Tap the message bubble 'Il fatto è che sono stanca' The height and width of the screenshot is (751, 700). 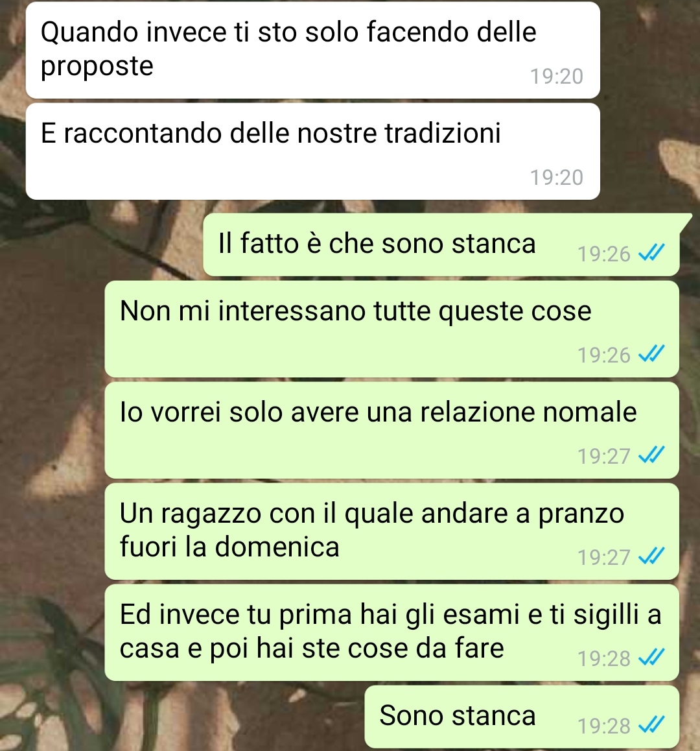point(441,244)
